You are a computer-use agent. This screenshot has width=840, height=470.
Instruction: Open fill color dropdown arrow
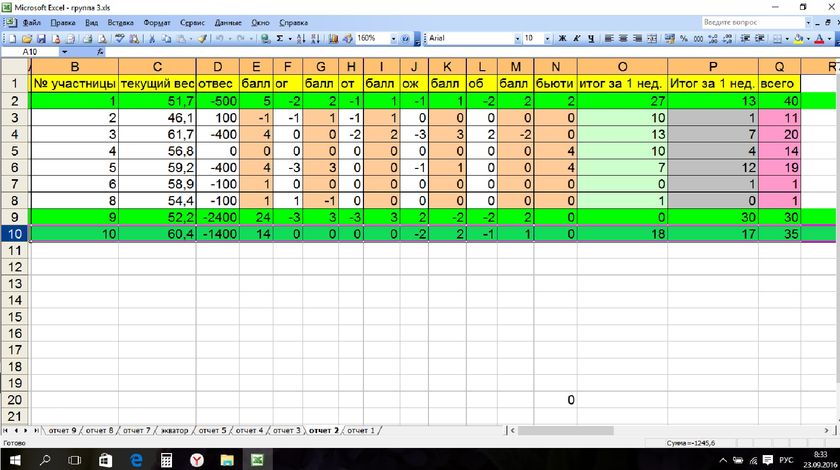tap(808, 39)
